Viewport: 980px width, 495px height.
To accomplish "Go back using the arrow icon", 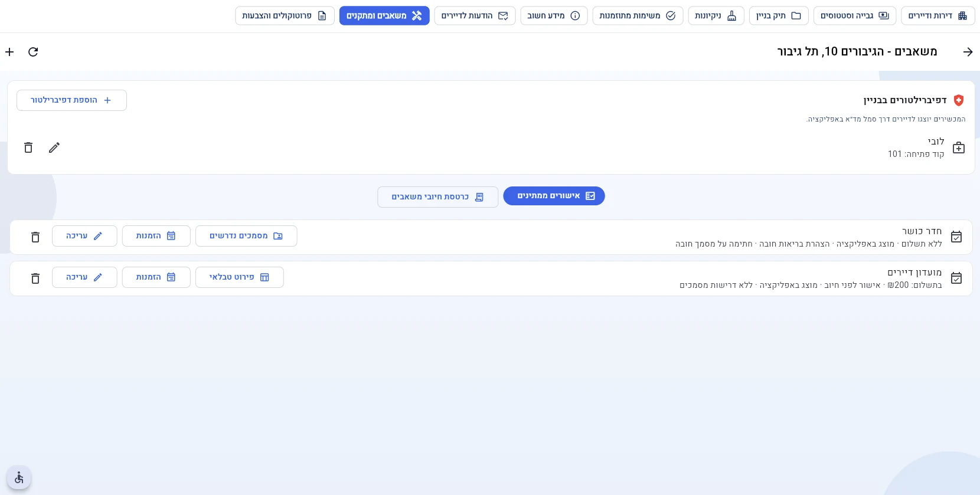I will (968, 52).
